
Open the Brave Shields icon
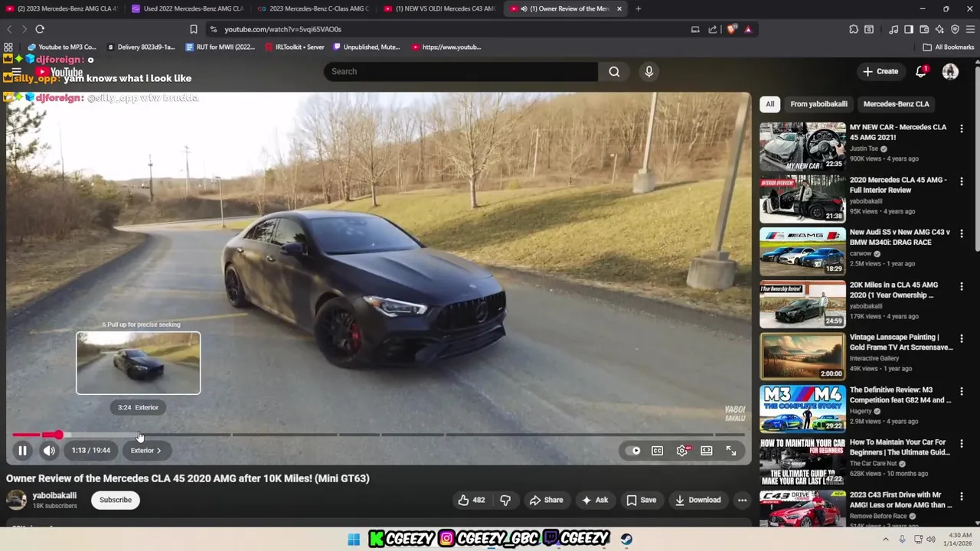(732, 29)
